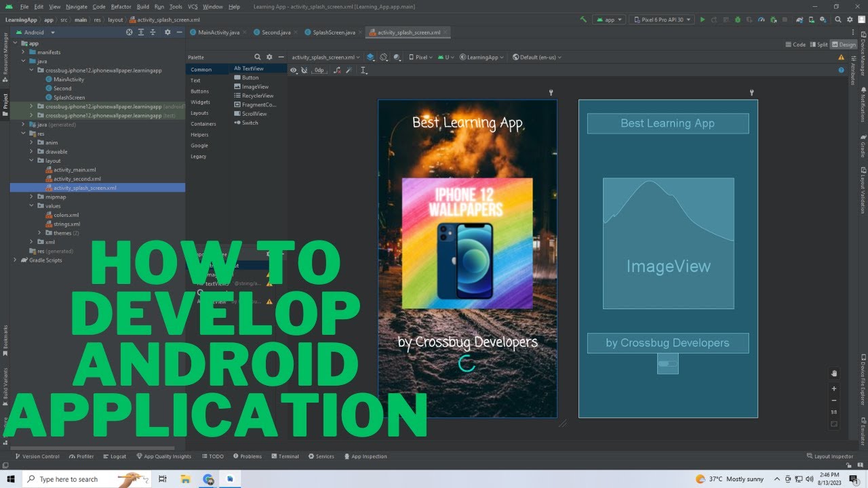Click the Night Mode selector icon
This screenshot has height=488, width=868.
coord(397,57)
